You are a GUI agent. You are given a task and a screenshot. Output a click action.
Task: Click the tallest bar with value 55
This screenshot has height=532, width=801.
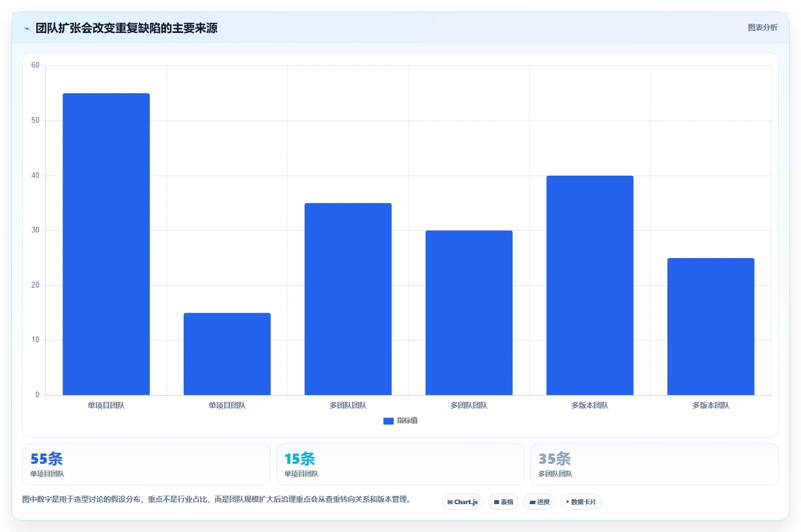point(106,244)
